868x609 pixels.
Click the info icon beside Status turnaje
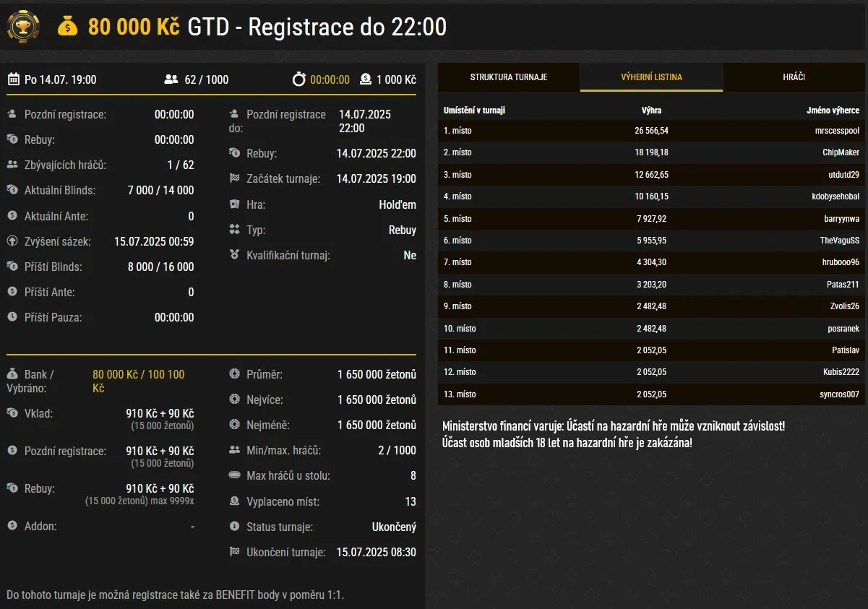pos(234,527)
